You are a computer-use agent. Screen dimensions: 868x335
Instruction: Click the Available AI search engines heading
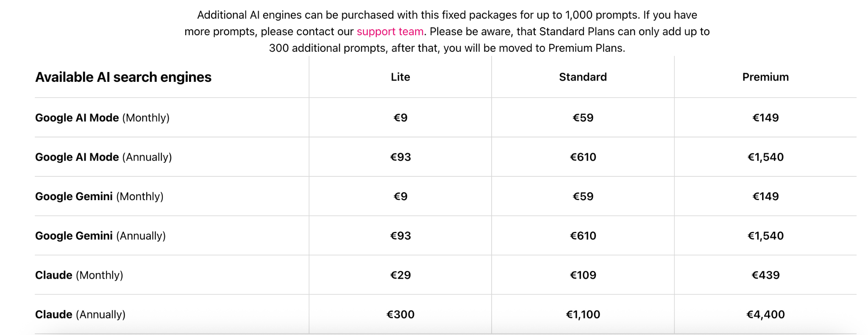tap(123, 77)
